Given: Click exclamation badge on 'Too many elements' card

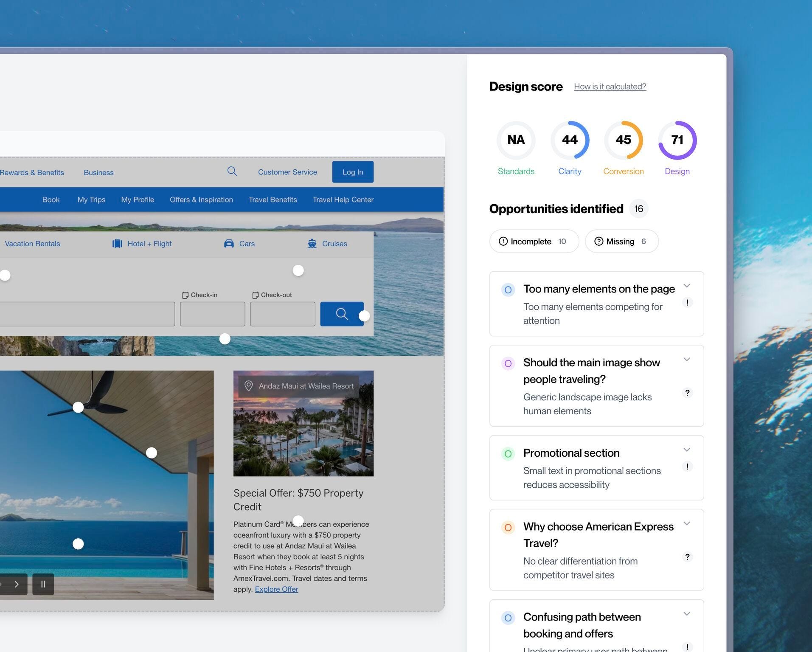Looking at the screenshot, I should point(687,302).
